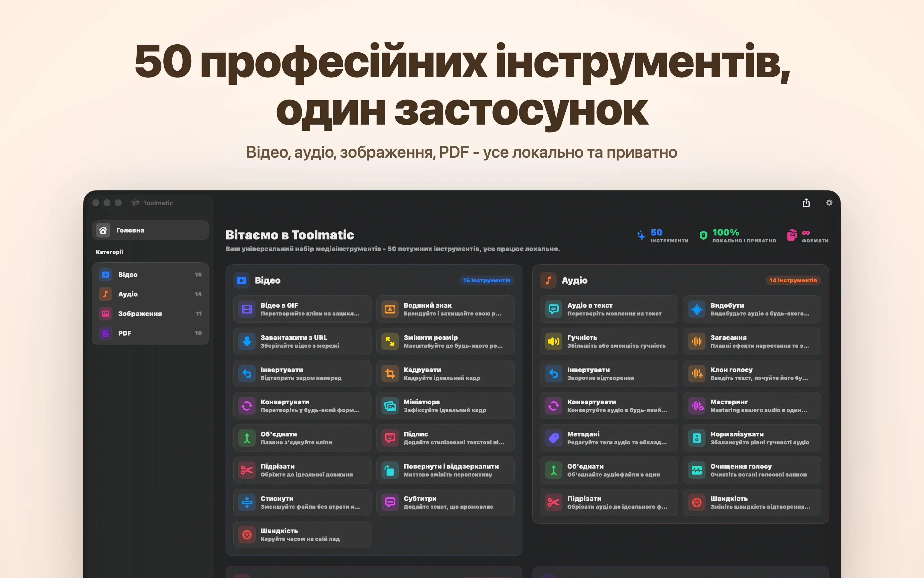Click the 14 інструментів badge
The height and width of the screenshot is (578, 924).
(x=793, y=280)
